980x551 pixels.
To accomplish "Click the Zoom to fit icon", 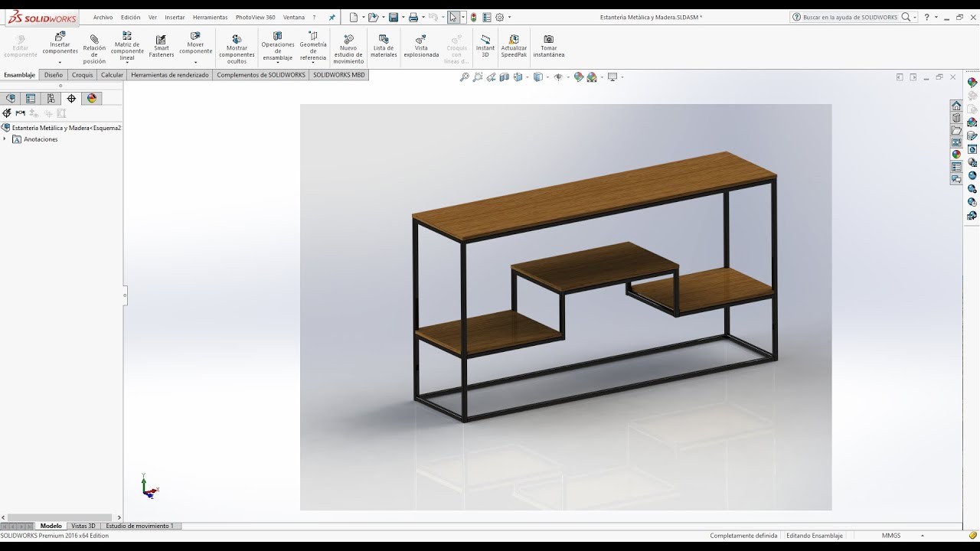I will (464, 77).
